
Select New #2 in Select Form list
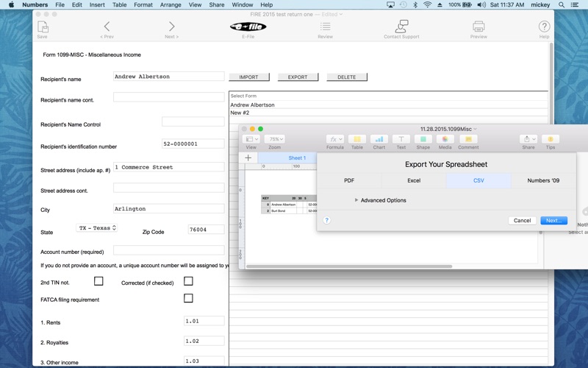389,113
